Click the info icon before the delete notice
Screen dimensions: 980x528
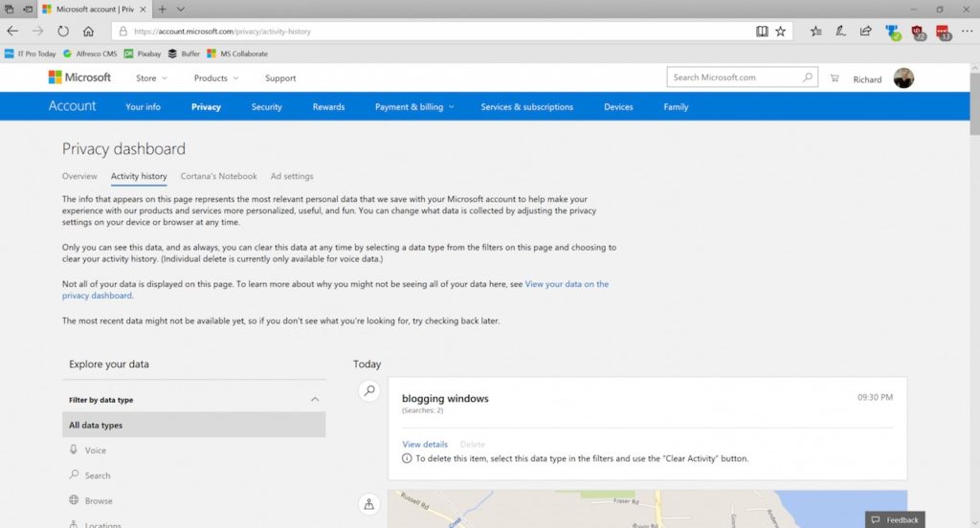click(407, 458)
